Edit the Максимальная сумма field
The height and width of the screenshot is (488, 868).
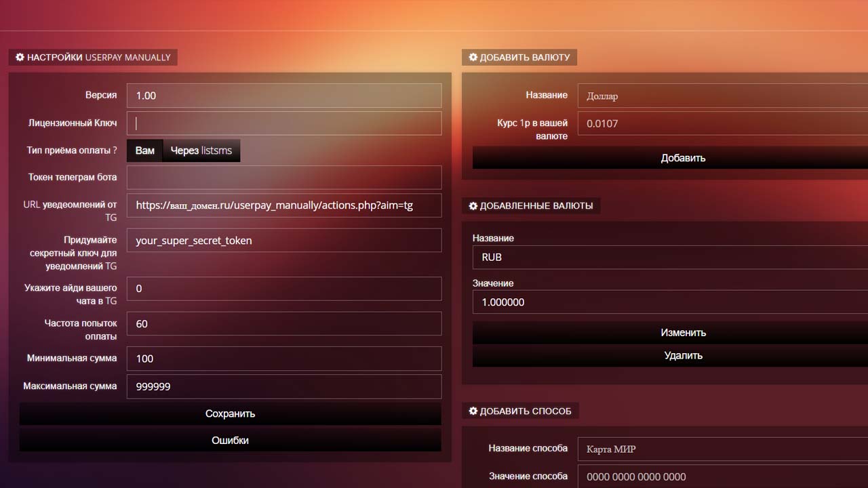click(x=284, y=386)
